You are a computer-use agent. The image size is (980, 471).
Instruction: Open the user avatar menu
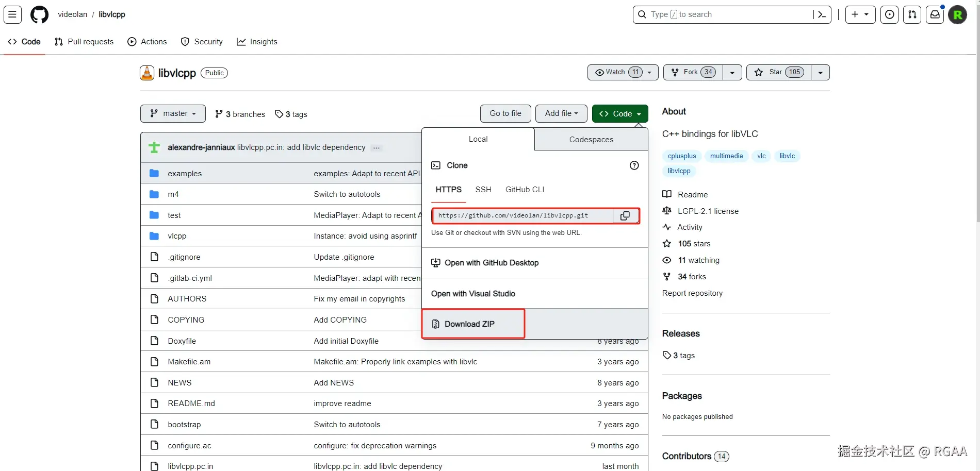[x=958, y=14]
